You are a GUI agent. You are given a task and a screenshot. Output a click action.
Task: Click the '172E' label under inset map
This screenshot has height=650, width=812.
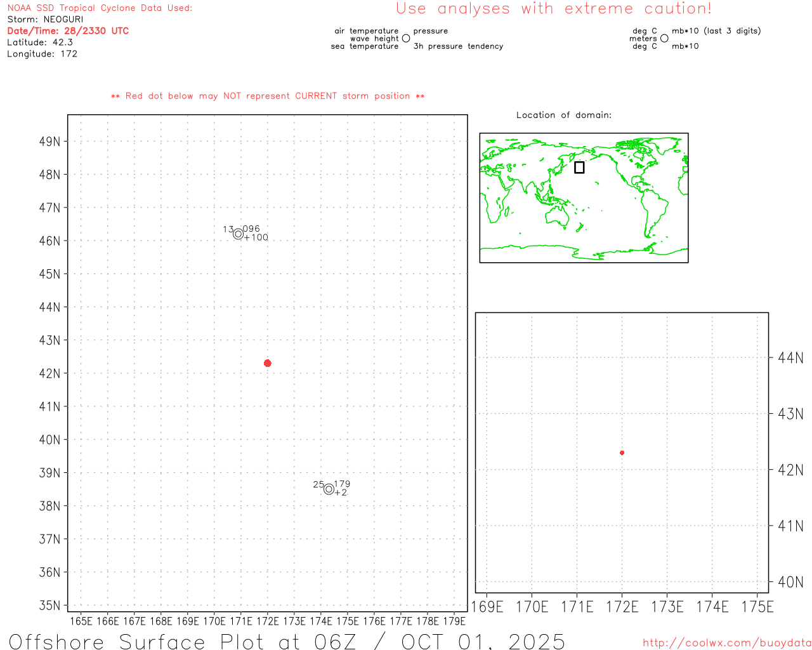622,607
